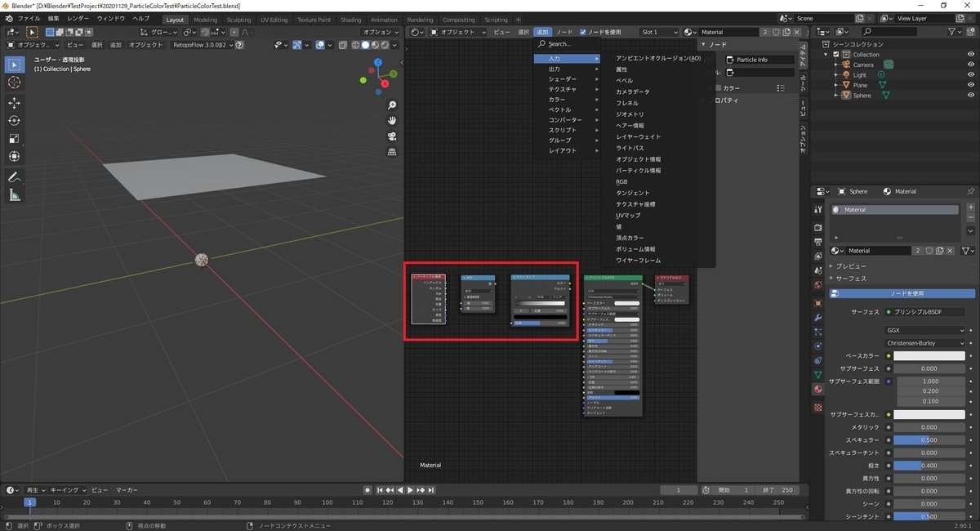Open the GGX distribution dropdown
Image resolution: width=980 pixels, height=531 pixels.
[x=925, y=330]
